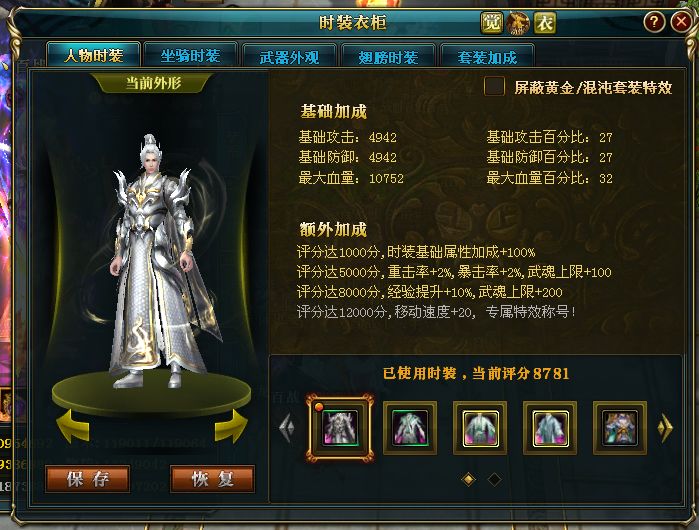The height and width of the screenshot is (530, 699).
Task: Choose the third costume icon in the row
Action: 480,428
